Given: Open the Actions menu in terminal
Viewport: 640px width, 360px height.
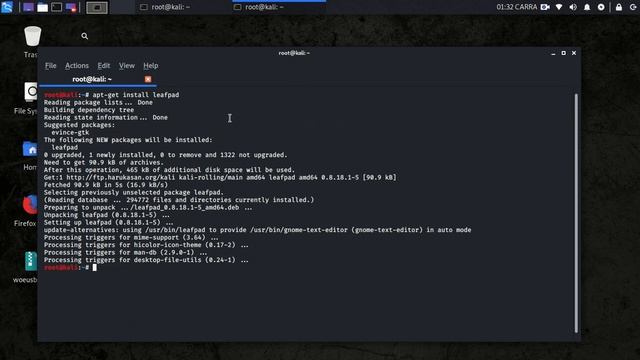Looking at the screenshot, I should [77, 65].
